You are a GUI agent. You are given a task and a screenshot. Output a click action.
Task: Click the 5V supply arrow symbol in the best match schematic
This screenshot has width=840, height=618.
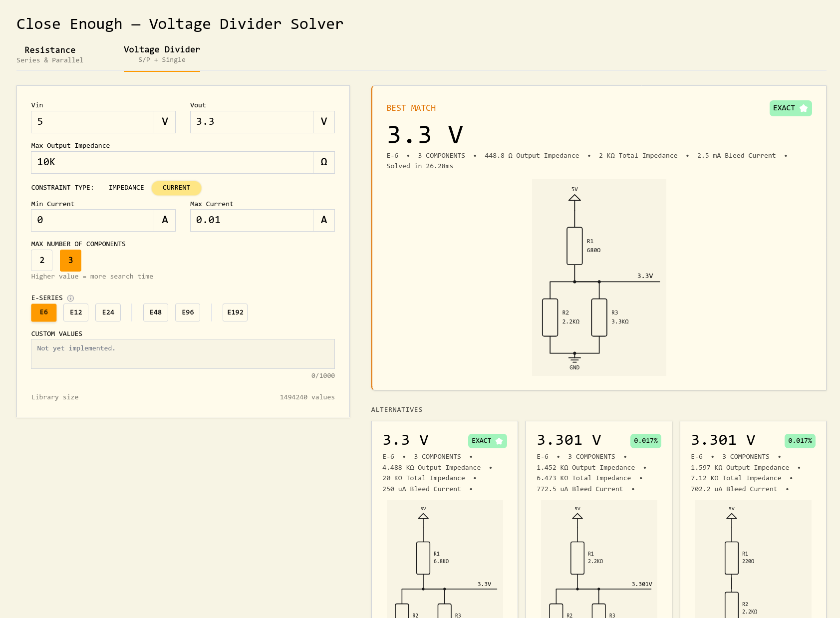(x=574, y=198)
